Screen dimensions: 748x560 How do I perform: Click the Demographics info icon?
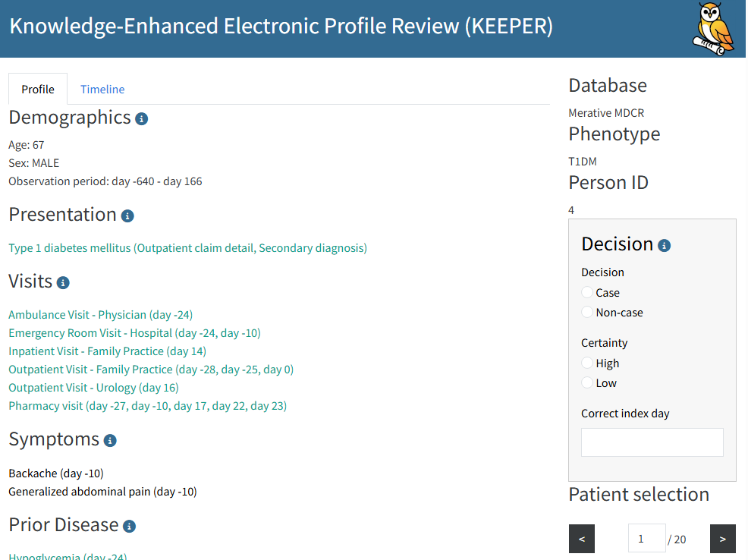[142, 119]
